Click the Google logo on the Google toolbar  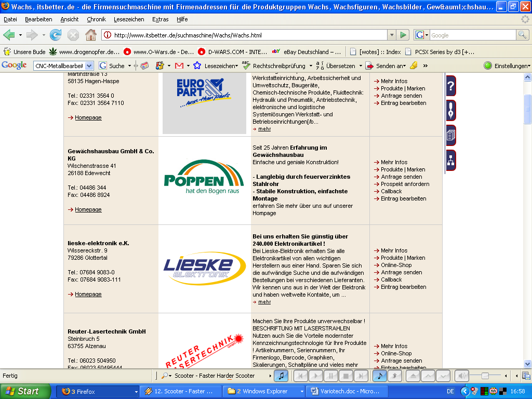[x=14, y=65]
